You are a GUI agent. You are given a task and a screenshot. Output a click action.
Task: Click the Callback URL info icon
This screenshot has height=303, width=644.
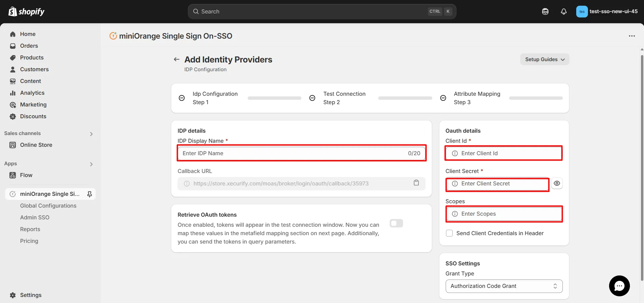(x=187, y=183)
